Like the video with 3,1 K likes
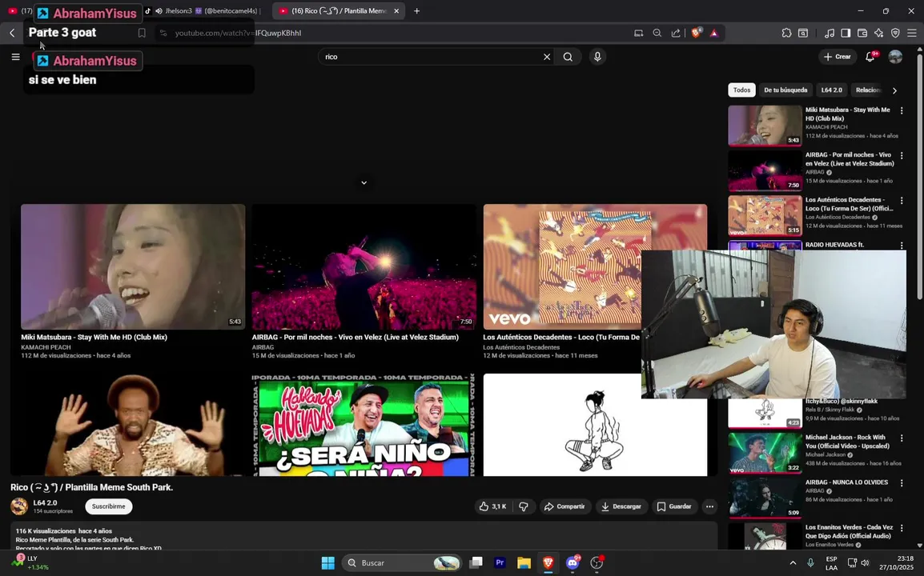 (x=493, y=506)
